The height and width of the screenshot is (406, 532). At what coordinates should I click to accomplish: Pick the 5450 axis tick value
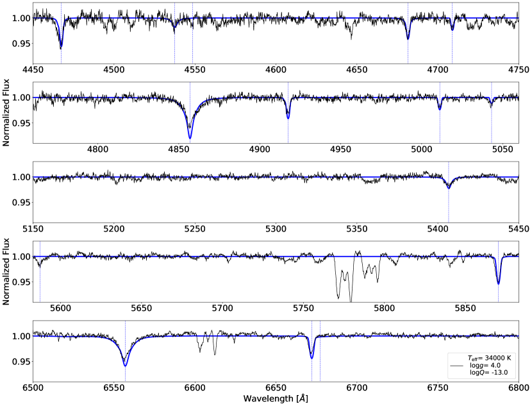[x=519, y=229]
